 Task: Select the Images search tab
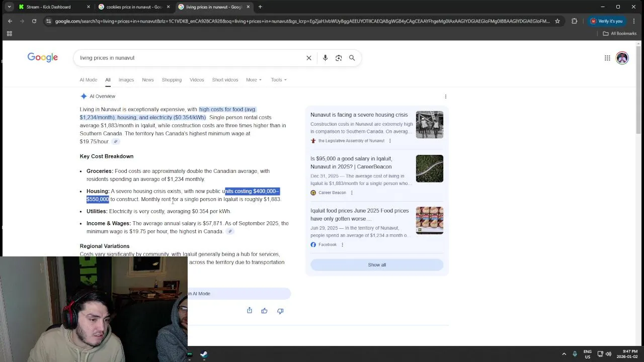126,80
